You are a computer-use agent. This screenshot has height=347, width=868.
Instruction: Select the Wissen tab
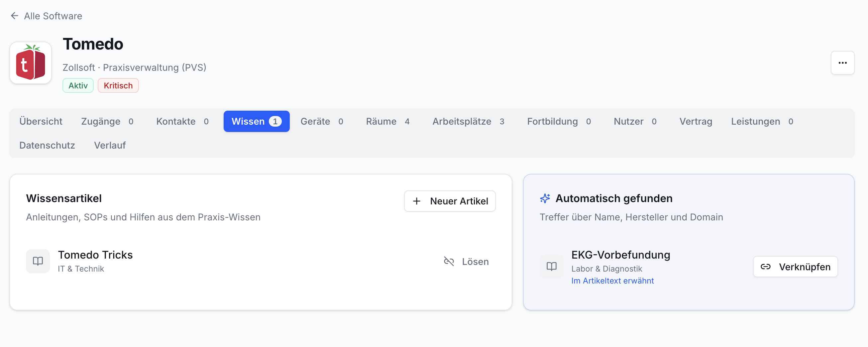(x=257, y=121)
